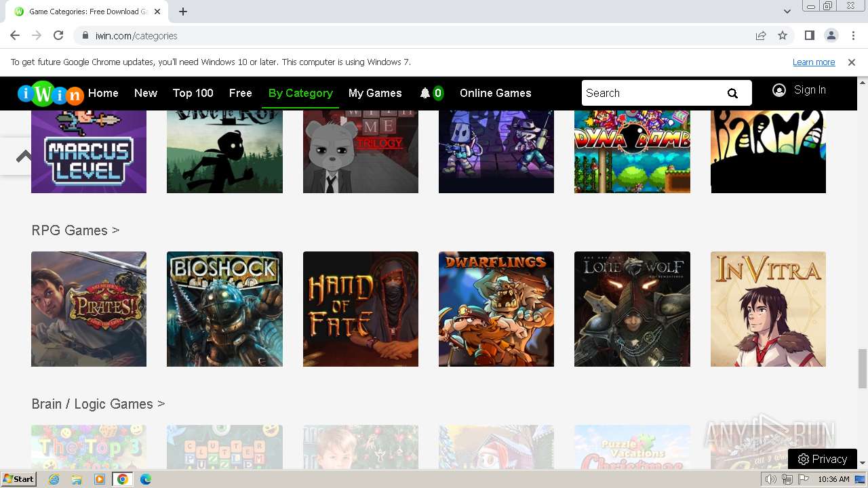
Task: Open Windows Media Player from the taskbar
Action: pos(100,479)
